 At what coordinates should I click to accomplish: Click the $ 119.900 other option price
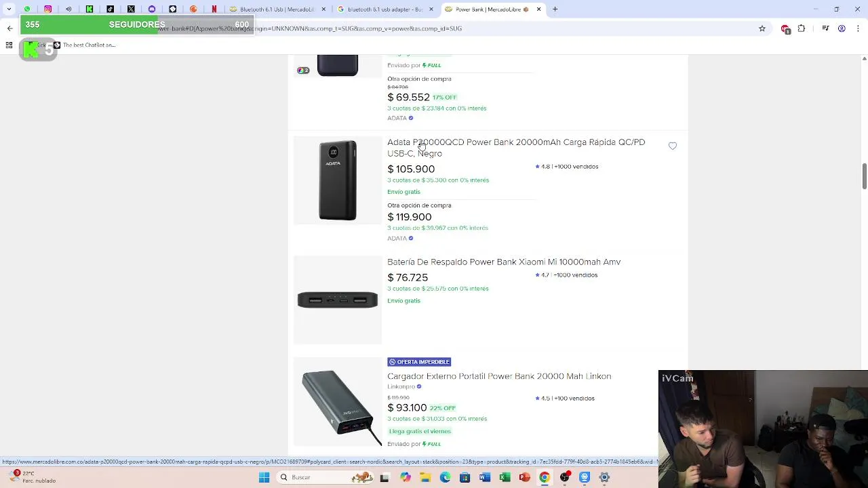click(x=410, y=217)
